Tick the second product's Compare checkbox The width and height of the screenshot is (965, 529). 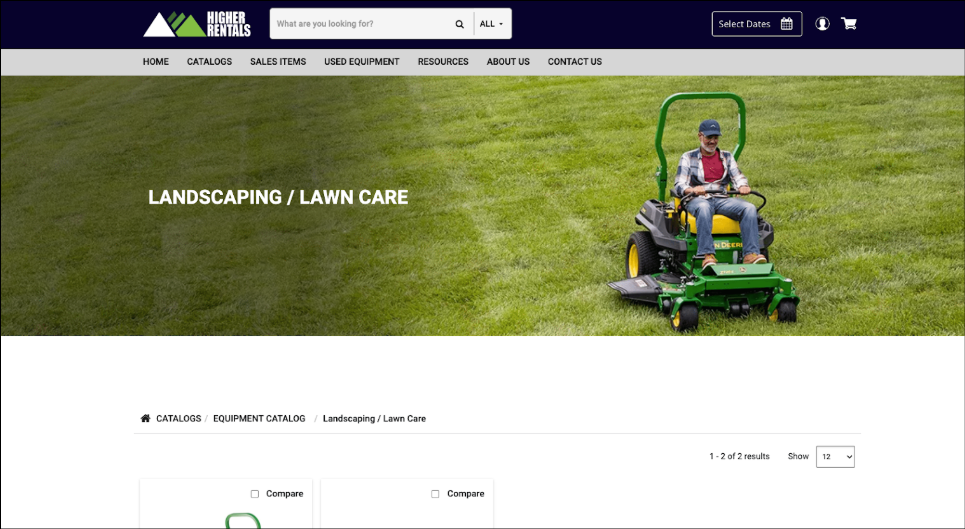(435, 494)
